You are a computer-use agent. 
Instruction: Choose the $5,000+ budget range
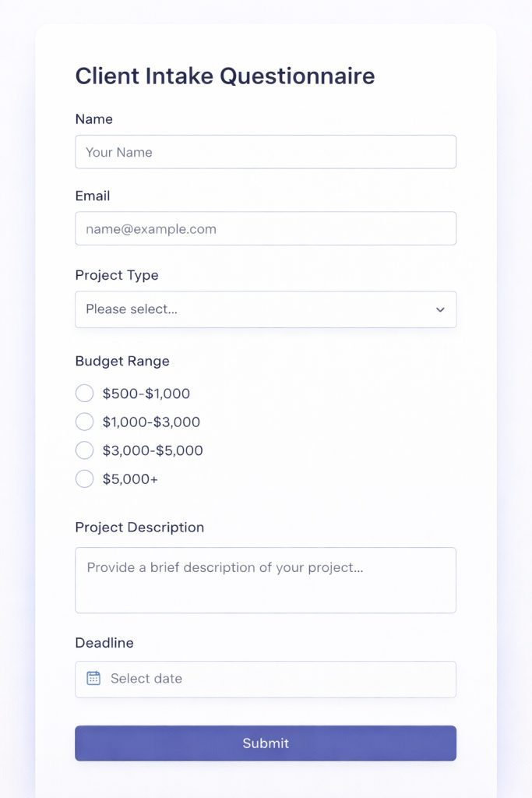pos(84,478)
